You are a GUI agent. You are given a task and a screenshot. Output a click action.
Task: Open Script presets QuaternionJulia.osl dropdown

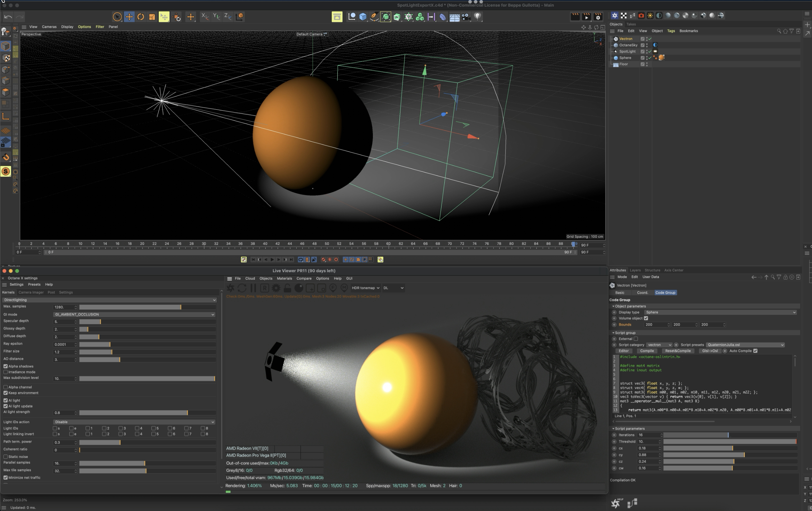coord(745,345)
